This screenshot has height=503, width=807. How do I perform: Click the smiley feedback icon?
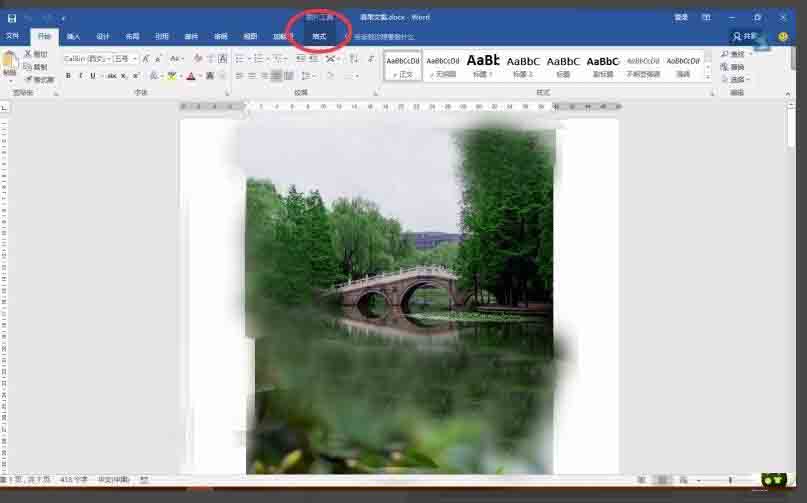pos(783,37)
